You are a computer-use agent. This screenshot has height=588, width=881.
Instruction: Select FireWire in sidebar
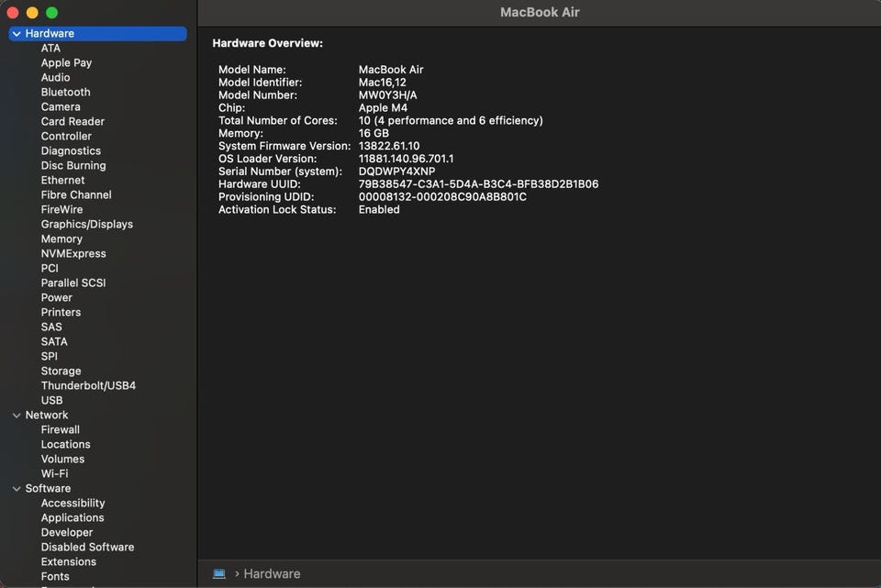(61, 209)
